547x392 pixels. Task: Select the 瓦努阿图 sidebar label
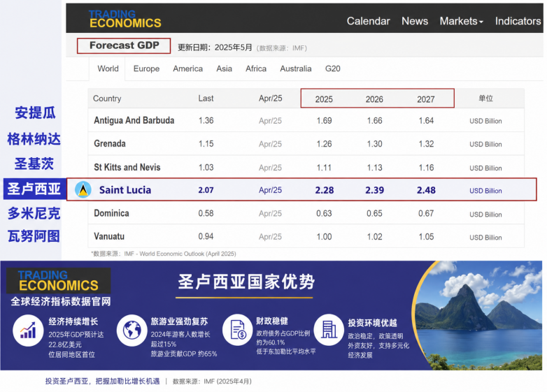34,236
